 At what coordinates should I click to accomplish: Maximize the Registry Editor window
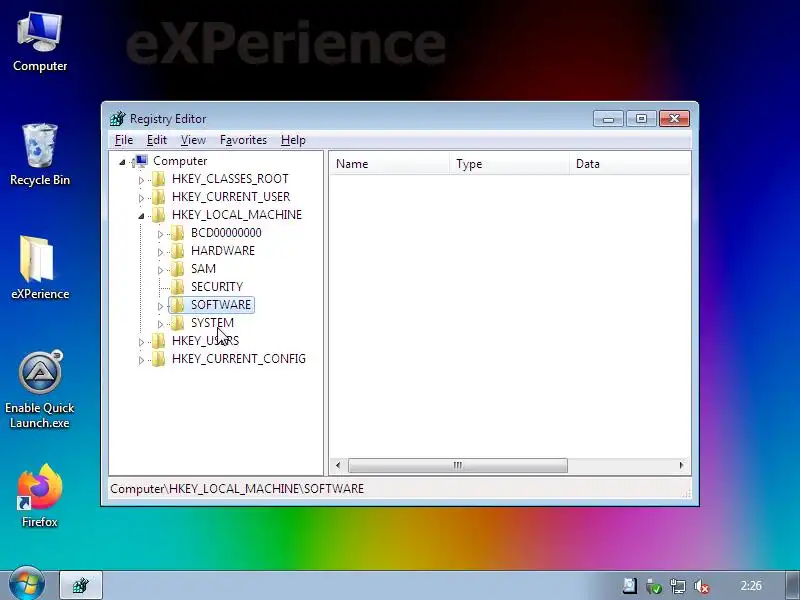(x=641, y=119)
